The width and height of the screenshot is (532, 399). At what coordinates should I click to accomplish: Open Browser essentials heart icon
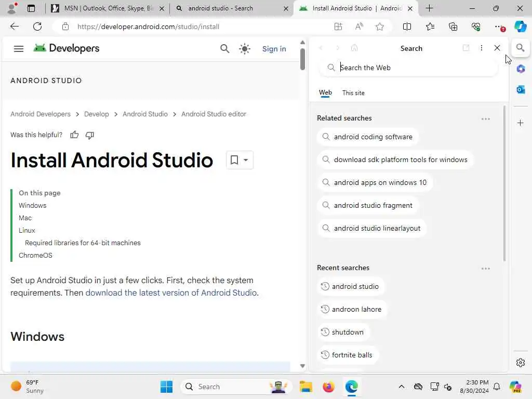[x=476, y=26]
